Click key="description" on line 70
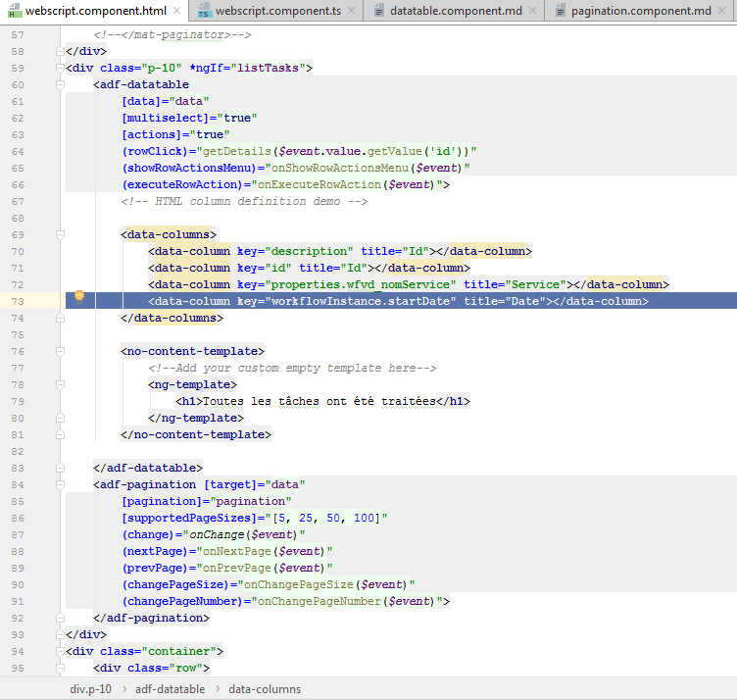Screen dimensions: 737x700 [295, 252]
